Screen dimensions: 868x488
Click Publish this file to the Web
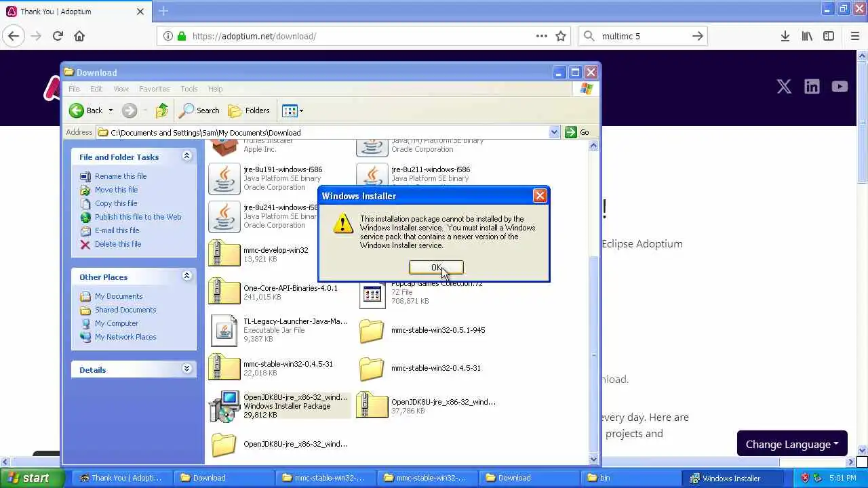(138, 217)
